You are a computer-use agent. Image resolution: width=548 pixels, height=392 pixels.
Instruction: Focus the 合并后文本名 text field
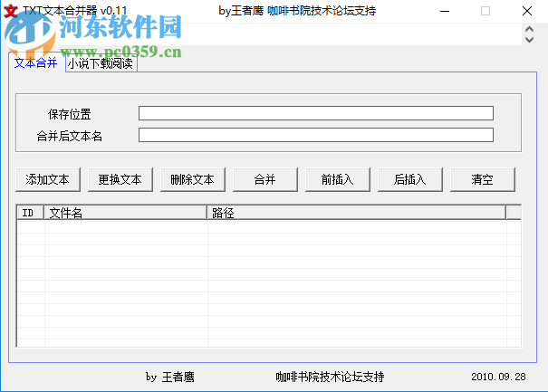[316, 135]
